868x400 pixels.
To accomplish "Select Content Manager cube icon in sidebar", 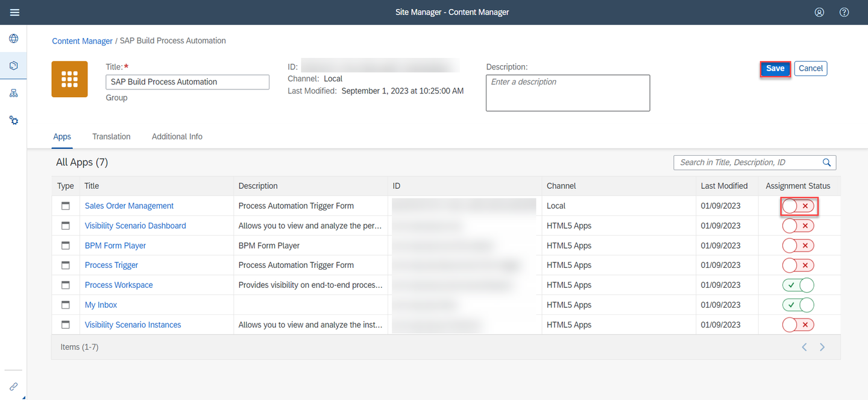I will (x=13, y=65).
